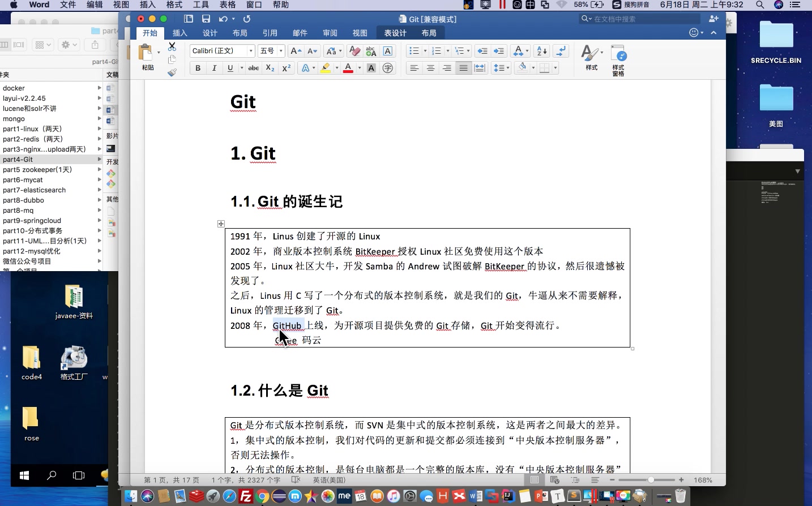This screenshot has height=506, width=812.
Task: Click the Paste clipboard icon
Action: (146, 53)
